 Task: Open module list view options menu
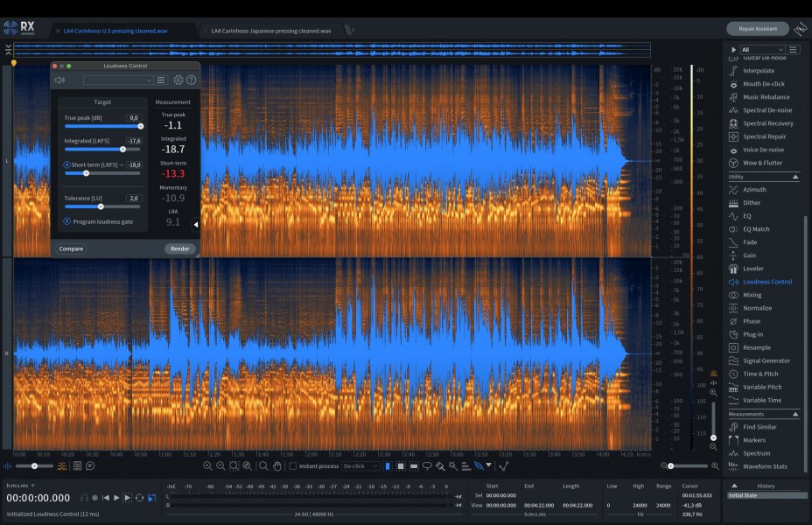pos(793,49)
